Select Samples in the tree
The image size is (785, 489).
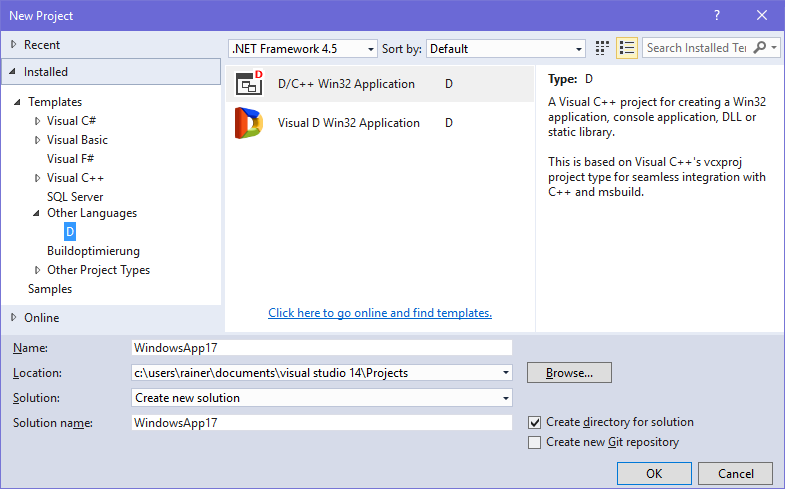coord(50,289)
